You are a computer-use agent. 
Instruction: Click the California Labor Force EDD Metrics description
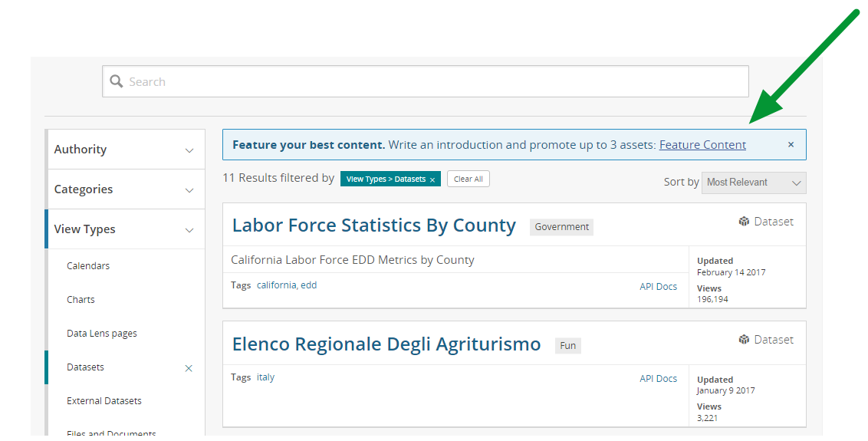pyautogui.click(x=353, y=260)
